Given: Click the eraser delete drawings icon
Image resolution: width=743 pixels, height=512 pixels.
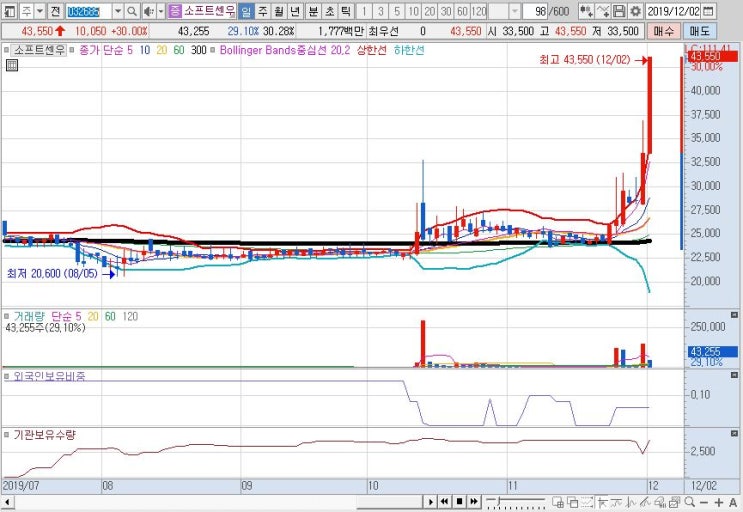Looking at the screenshot, I should tap(660, 502).
